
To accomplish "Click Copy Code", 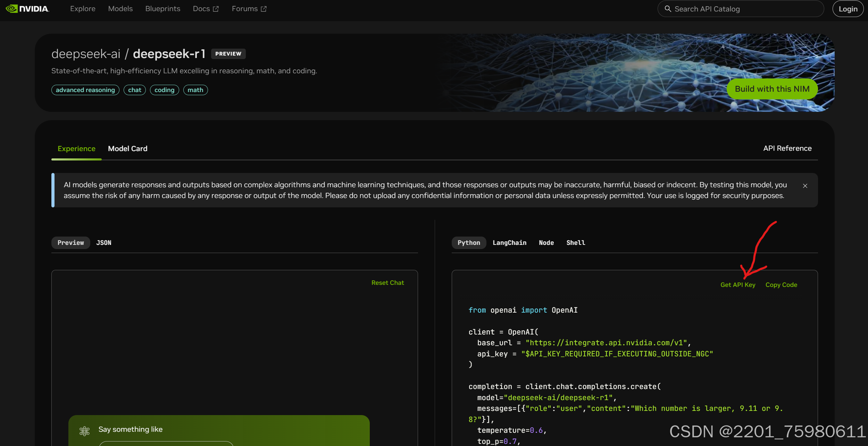I will tap(781, 285).
